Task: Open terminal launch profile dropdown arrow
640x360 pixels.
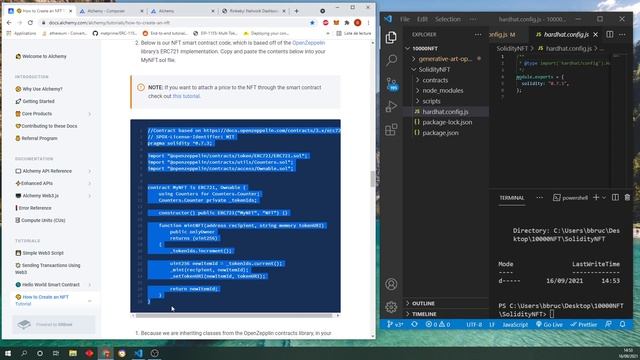Action: pyautogui.click(x=604, y=198)
